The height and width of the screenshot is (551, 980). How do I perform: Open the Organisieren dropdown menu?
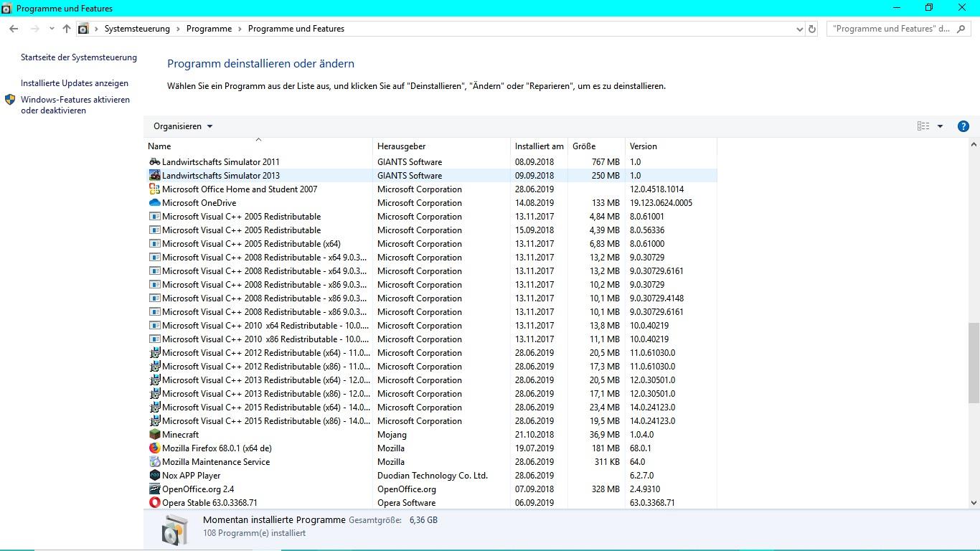tap(183, 126)
